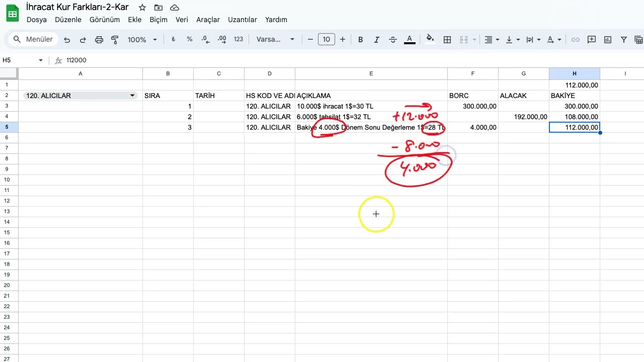
Task: Open the Araçlar menu
Action: tap(208, 20)
